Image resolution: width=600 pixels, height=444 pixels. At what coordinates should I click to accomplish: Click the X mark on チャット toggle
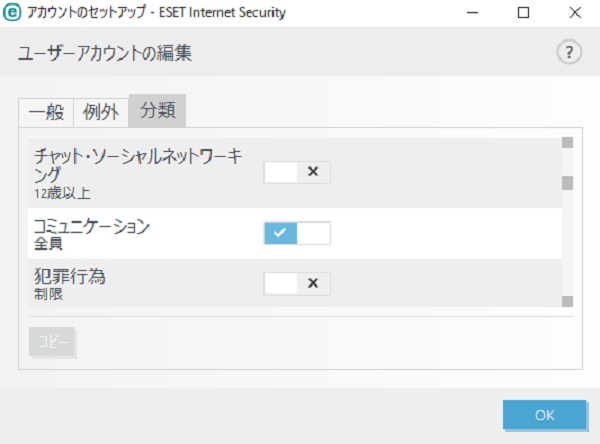[313, 171]
